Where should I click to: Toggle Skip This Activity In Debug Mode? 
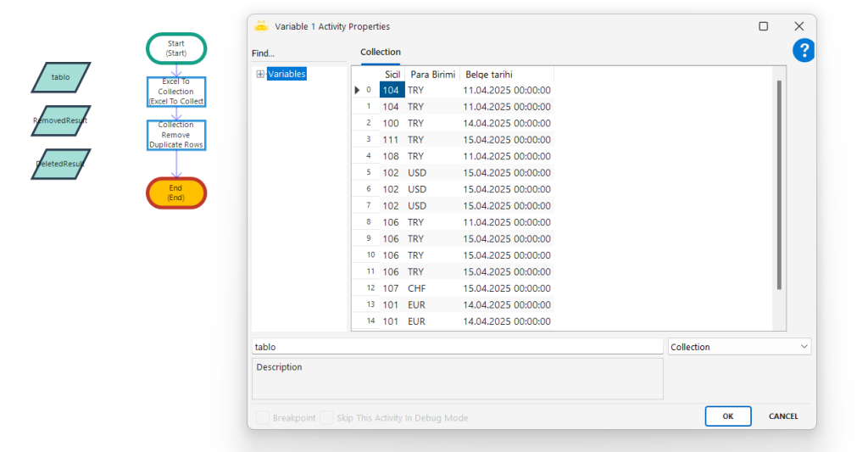point(326,418)
